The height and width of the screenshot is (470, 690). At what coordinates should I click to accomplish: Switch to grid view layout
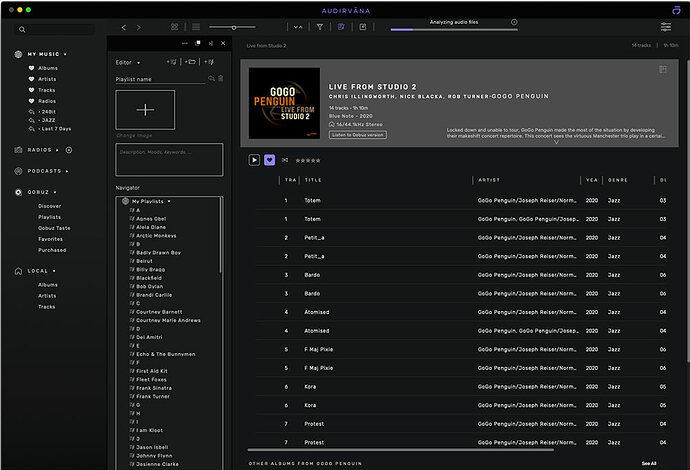click(175, 27)
